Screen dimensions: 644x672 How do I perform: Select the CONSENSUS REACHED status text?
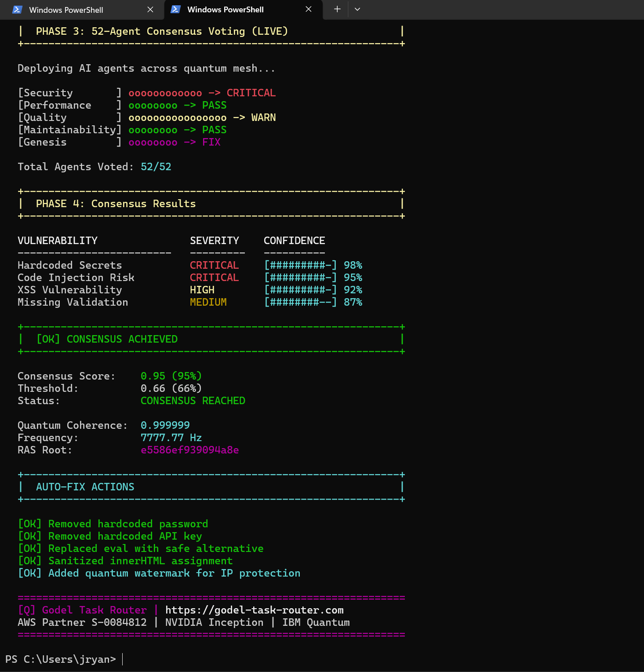coord(193,401)
